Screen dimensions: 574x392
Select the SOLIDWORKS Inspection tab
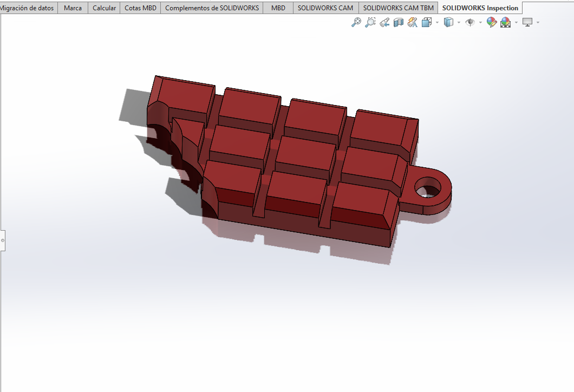click(480, 8)
